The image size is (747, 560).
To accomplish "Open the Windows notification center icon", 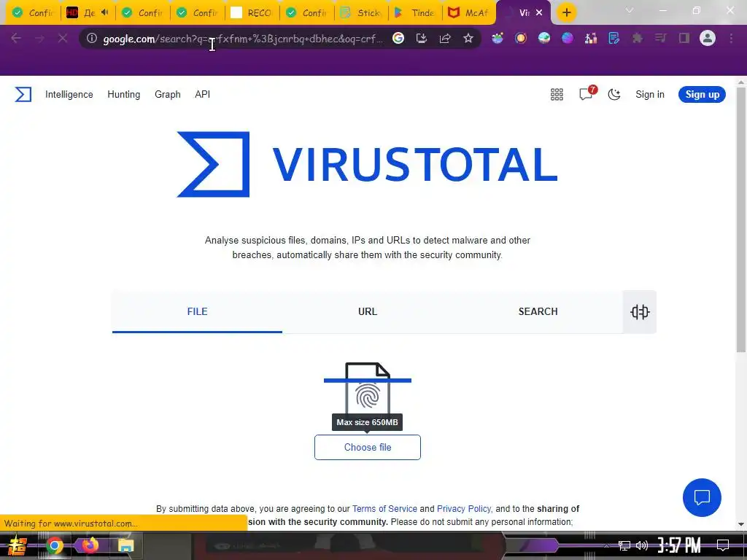I will [x=723, y=545].
